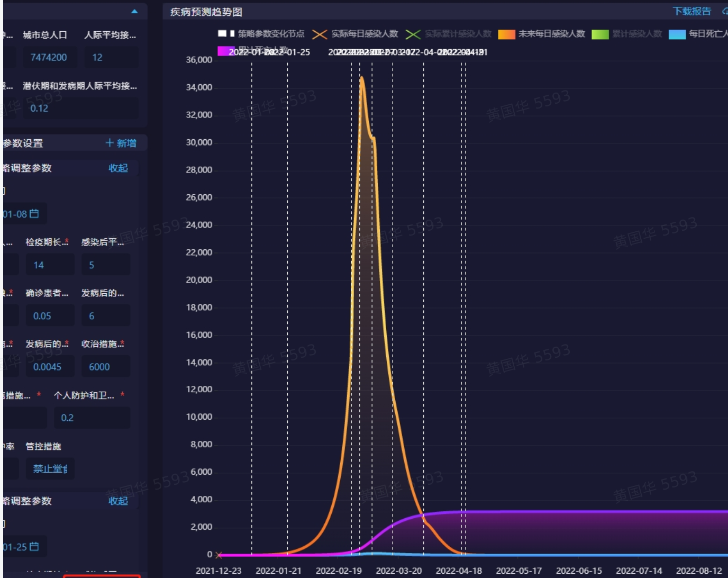This screenshot has height=578, width=728.
Task: Edit field showing 0.12
Action: click(80, 108)
